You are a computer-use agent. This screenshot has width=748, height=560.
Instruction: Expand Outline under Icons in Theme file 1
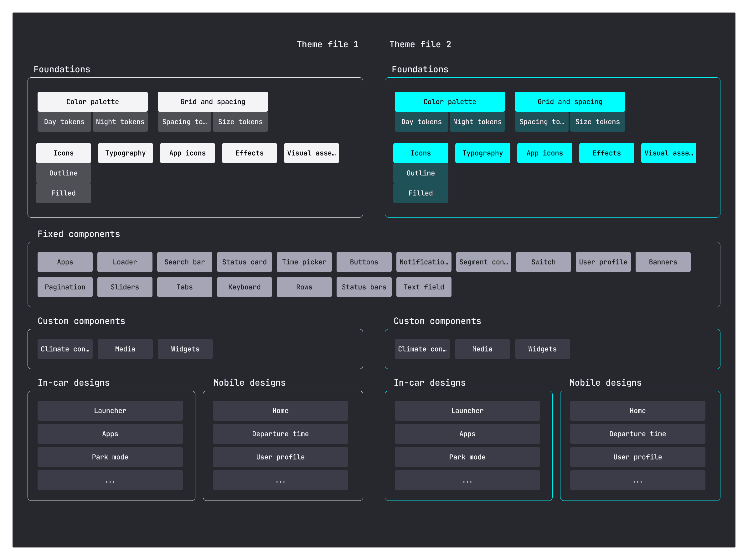click(x=63, y=173)
